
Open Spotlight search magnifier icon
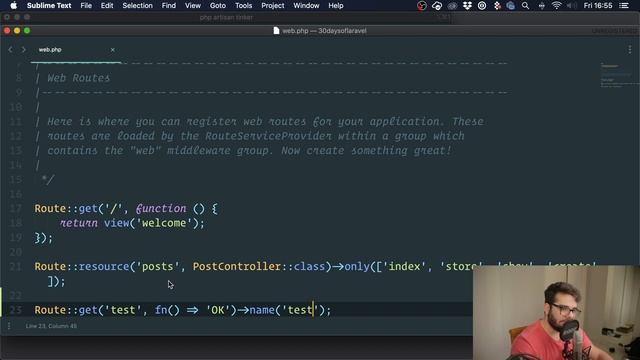tap(525, 6)
